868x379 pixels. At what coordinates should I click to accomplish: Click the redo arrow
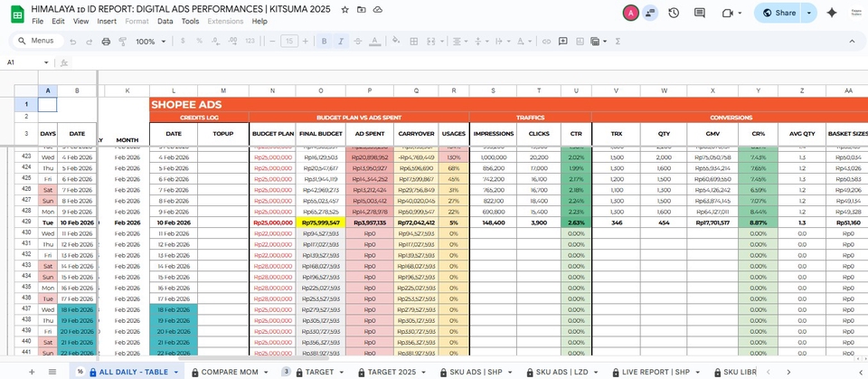point(90,42)
